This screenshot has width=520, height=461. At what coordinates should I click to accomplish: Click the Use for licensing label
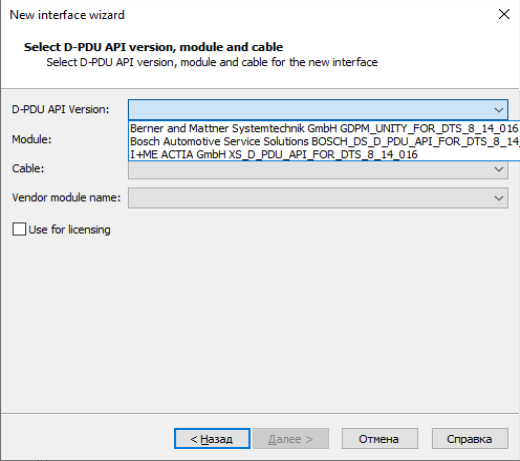click(x=69, y=230)
